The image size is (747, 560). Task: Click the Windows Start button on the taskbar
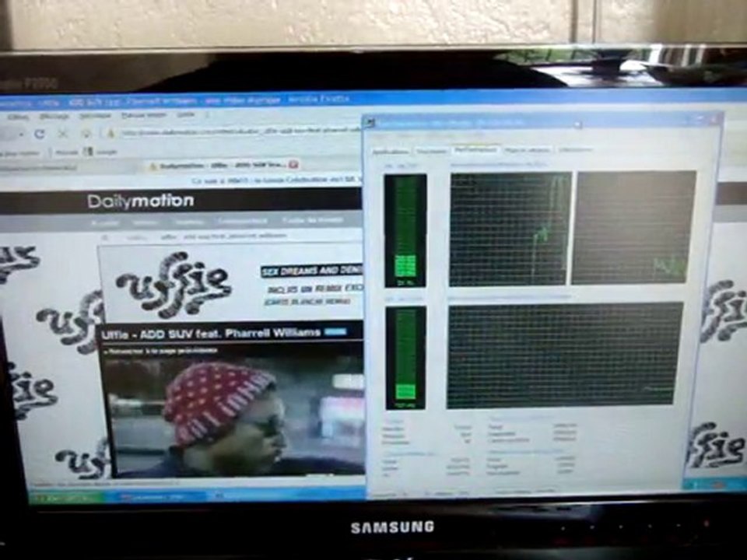(x=65, y=497)
